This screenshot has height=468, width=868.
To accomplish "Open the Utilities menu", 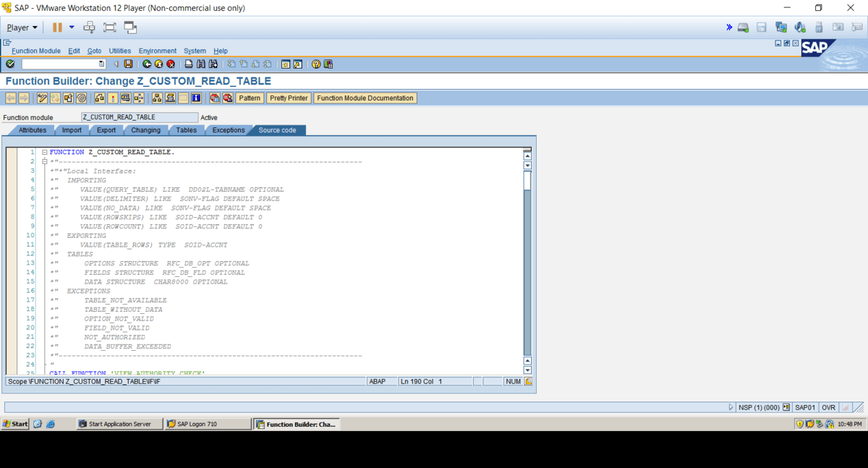I will pyautogui.click(x=120, y=51).
